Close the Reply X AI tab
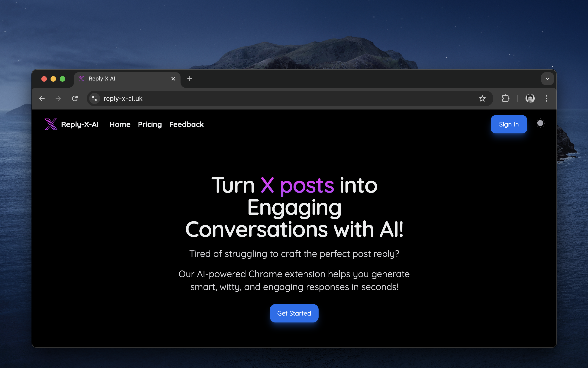588x368 pixels. [x=173, y=79]
